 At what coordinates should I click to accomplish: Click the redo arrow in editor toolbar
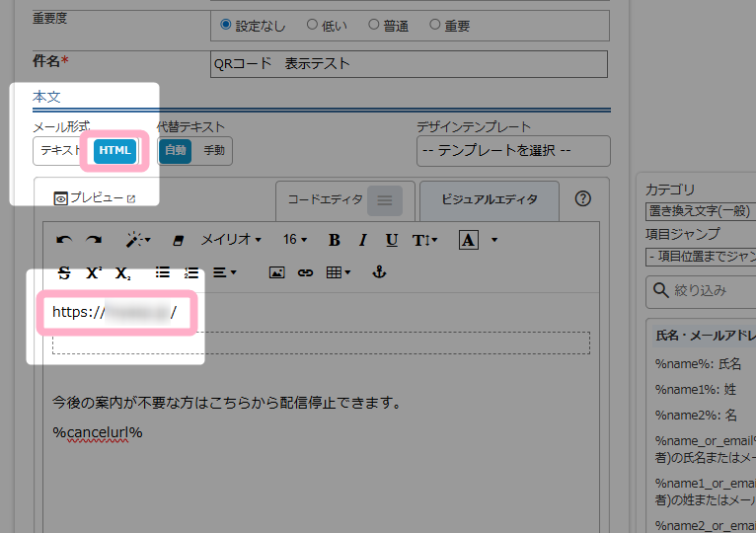click(94, 240)
